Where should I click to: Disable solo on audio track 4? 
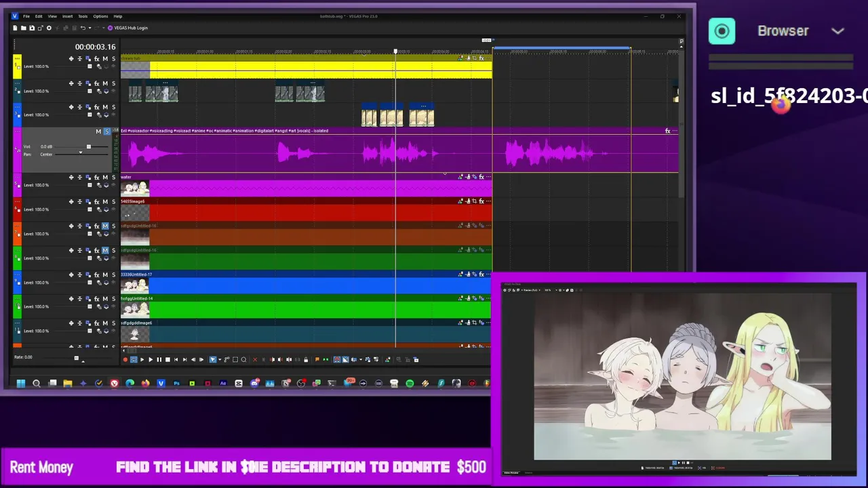click(x=106, y=131)
